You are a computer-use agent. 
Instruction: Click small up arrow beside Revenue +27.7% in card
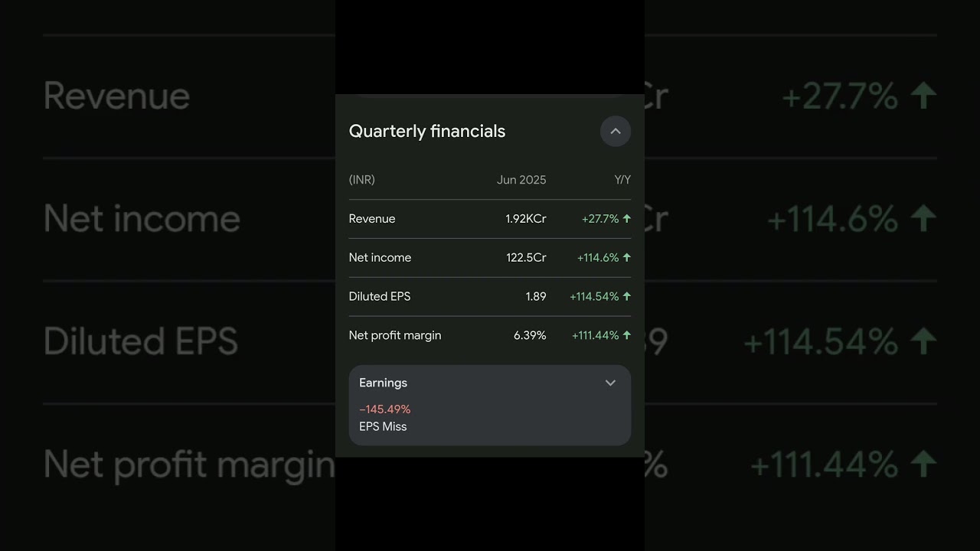626,219
